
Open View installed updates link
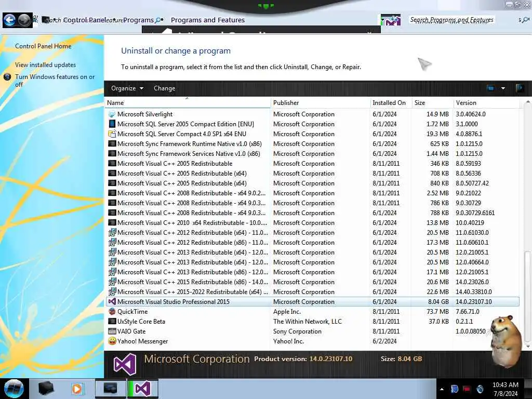[x=46, y=65]
